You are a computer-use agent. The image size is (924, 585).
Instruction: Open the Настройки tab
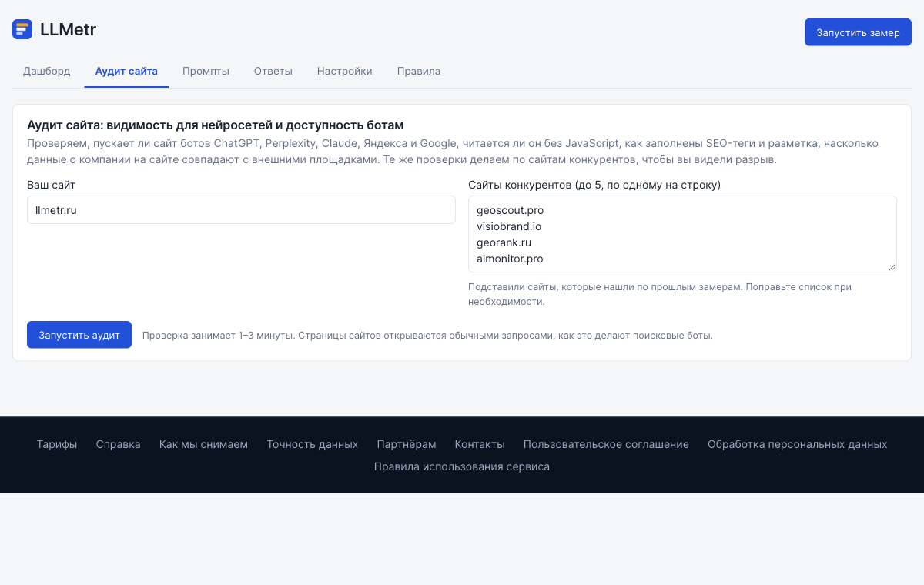[345, 72]
